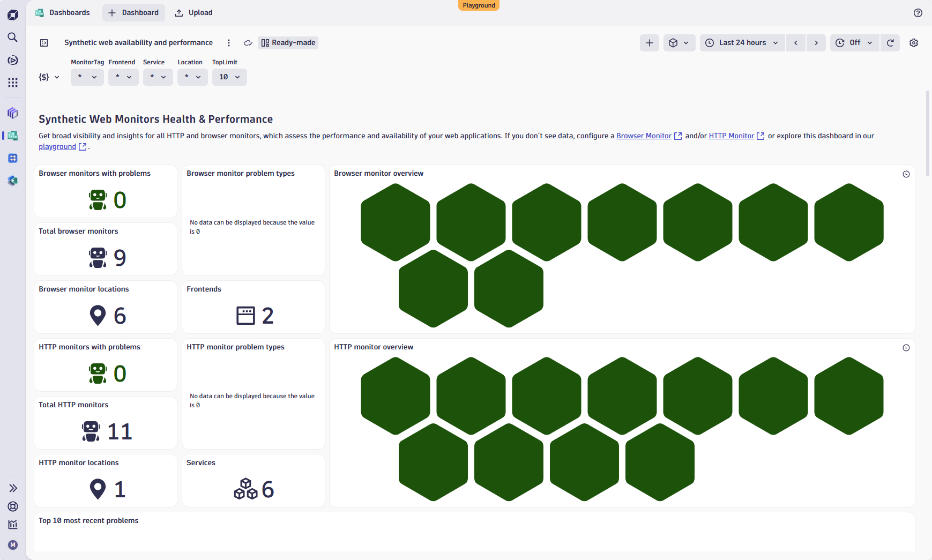Open the help icon in top right corner
932x560 pixels.
918,13
